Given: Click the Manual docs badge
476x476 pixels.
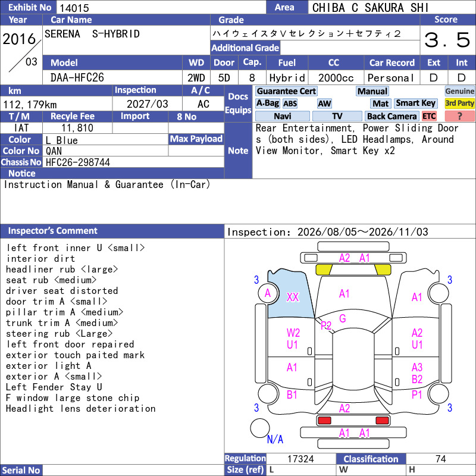Looking at the screenshot, I should [x=372, y=91].
